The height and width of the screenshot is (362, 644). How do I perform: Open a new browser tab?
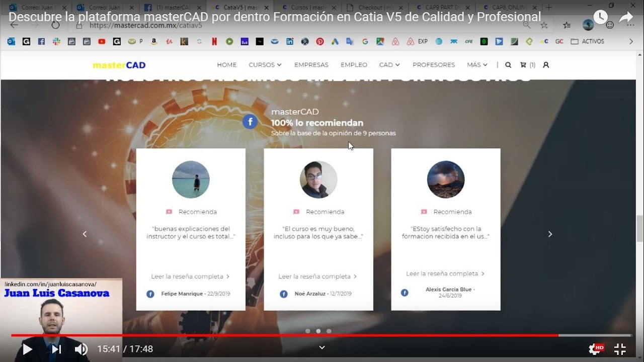click(x=549, y=8)
